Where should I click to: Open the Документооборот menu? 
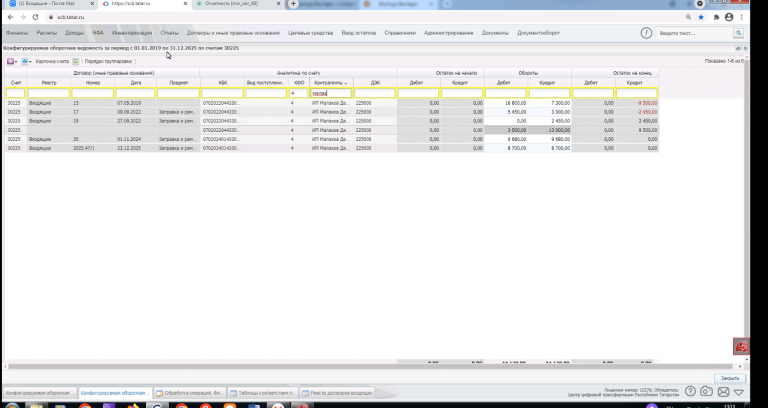pyautogui.click(x=538, y=33)
